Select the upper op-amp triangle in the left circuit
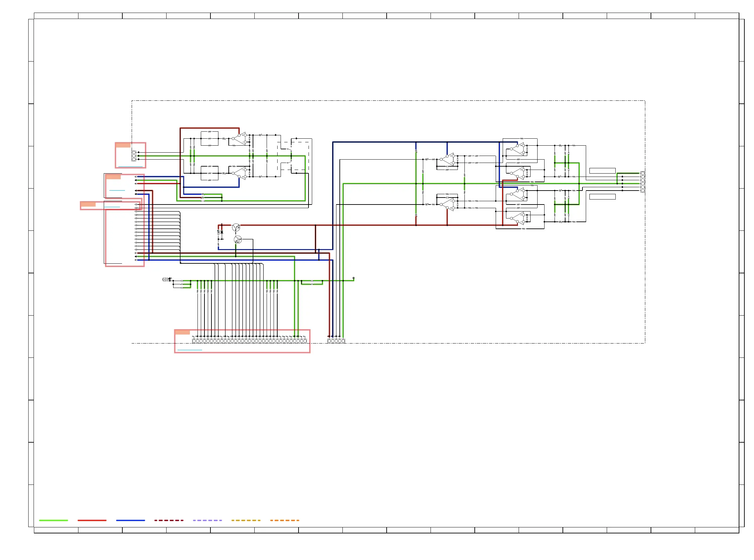The height and width of the screenshot is (560, 754). (x=240, y=139)
